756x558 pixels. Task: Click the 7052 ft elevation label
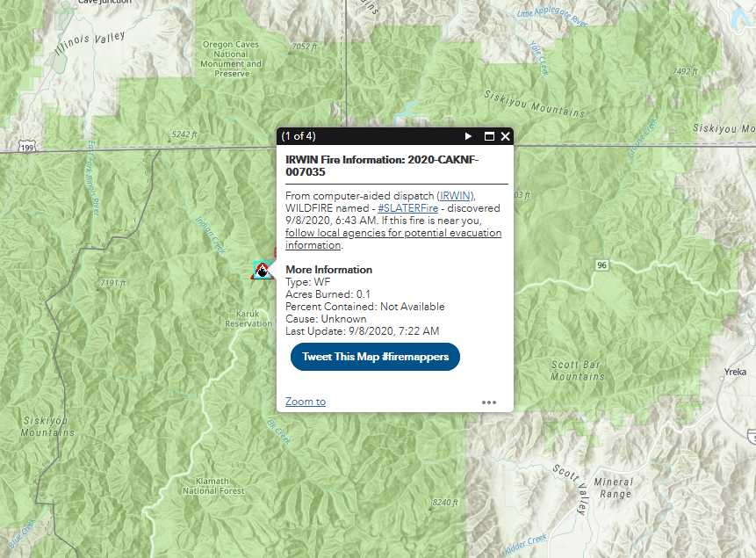[x=304, y=47]
